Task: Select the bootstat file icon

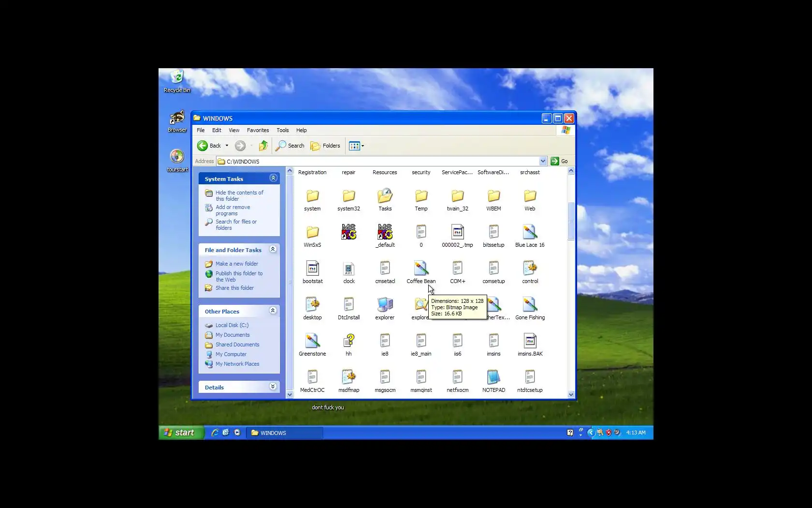Action: point(312,269)
